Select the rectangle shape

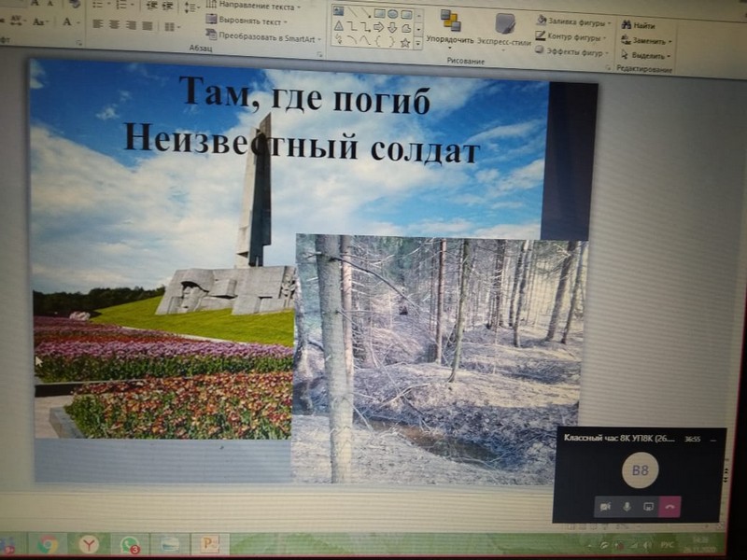pos(379,13)
